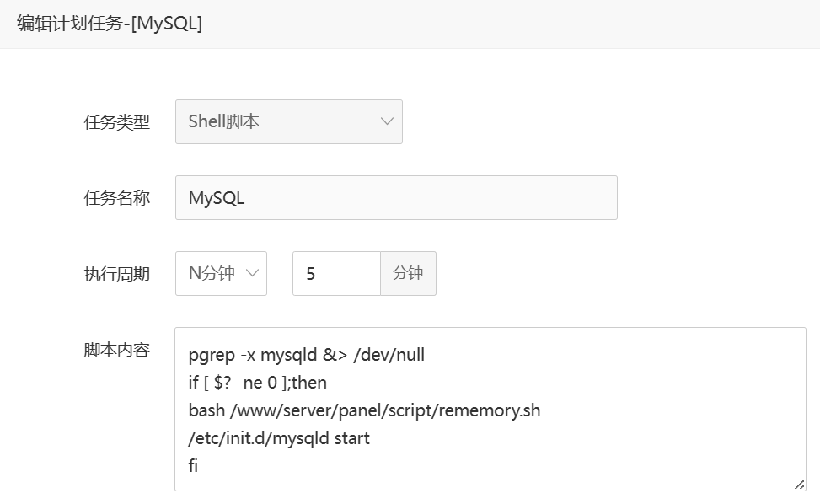This screenshot has height=504, width=820.
Task: Place cursor on /dev/null in script
Action: [x=389, y=355]
